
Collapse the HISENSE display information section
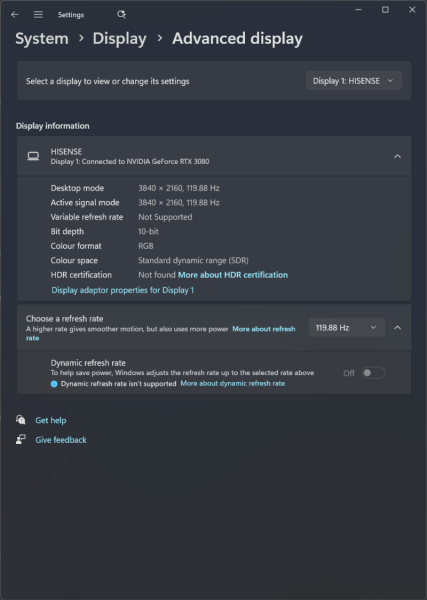coord(398,157)
